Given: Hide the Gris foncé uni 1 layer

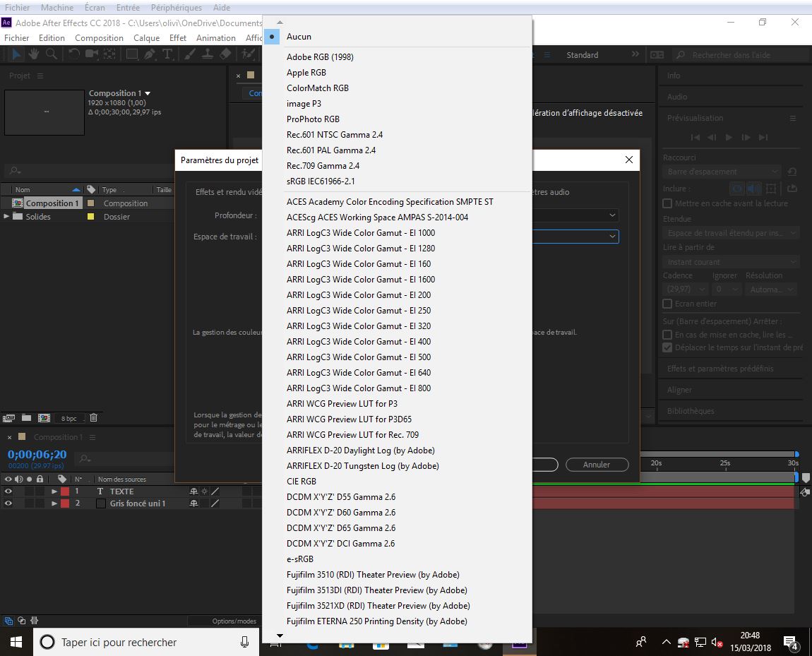Looking at the screenshot, I should [8, 503].
